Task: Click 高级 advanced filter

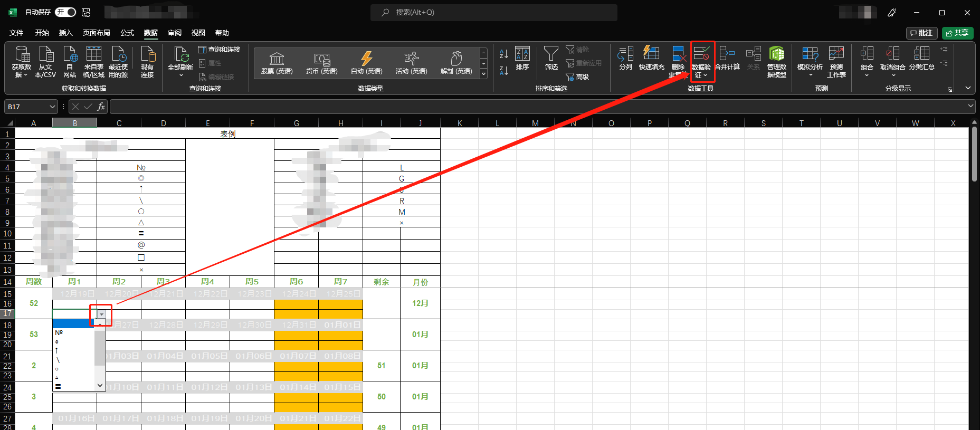Action: [x=577, y=77]
